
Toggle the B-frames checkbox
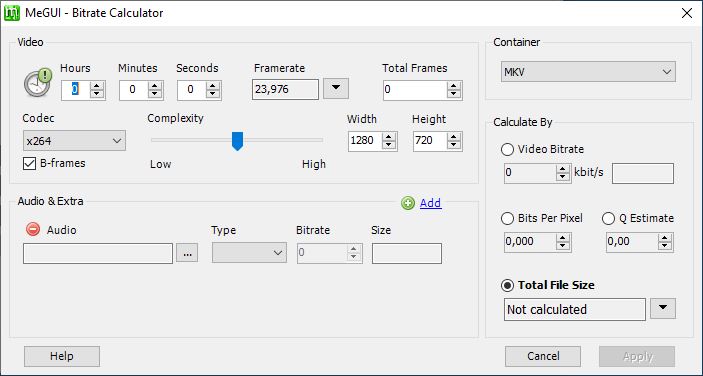[x=29, y=164]
